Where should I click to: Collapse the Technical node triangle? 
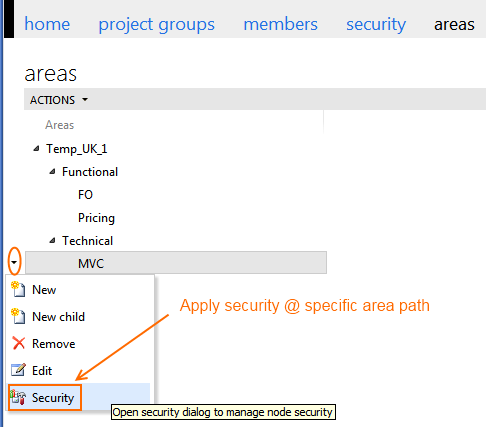tap(52, 240)
